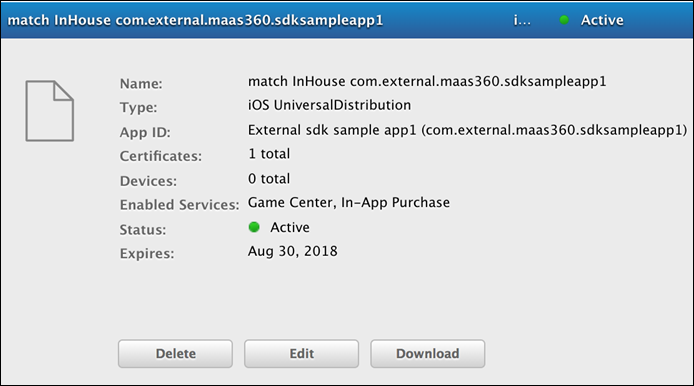The height and width of the screenshot is (386, 694).
Task: Click the Delete button
Action: click(x=175, y=354)
